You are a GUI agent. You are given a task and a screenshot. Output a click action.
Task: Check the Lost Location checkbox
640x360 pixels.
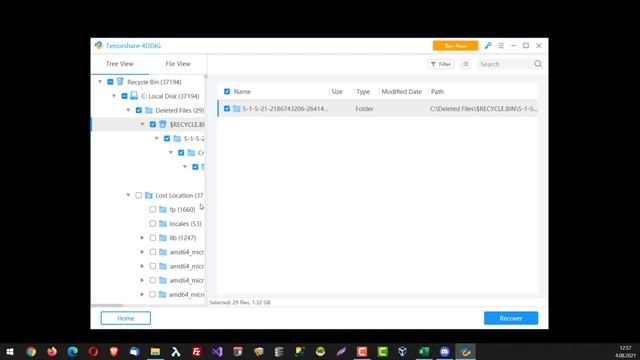[139, 195]
